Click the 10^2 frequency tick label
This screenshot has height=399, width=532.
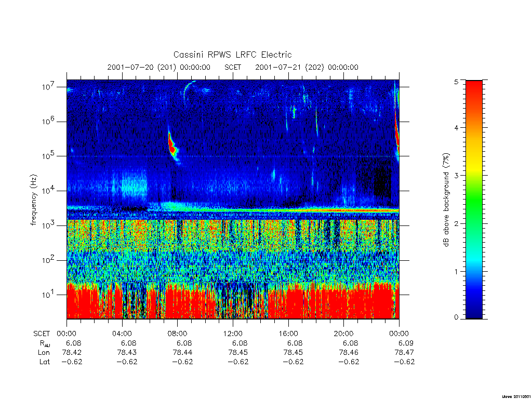[x=48, y=260]
